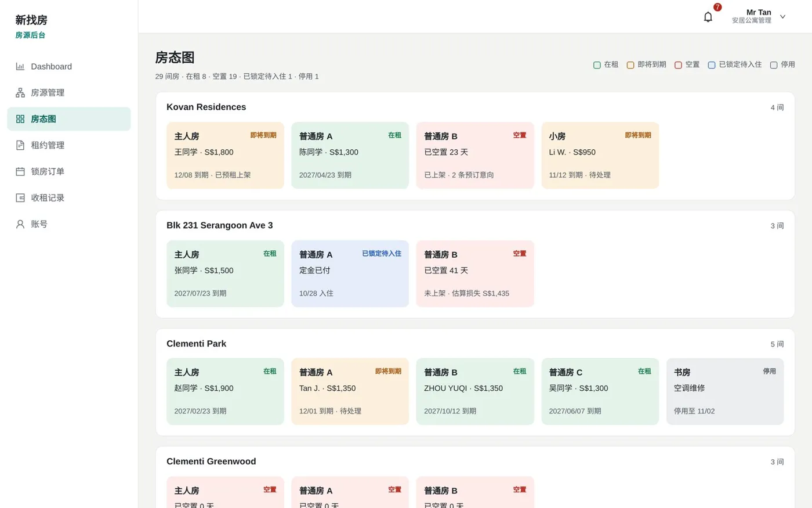Go to Dashboard in sidebar
This screenshot has width=812, height=508.
68,66
